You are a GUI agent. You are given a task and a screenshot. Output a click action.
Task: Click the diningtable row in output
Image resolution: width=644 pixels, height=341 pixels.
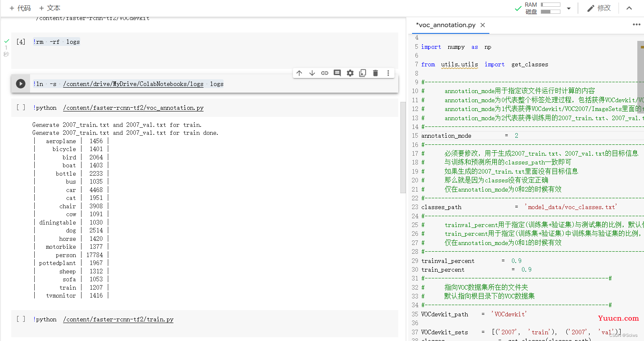(x=71, y=222)
